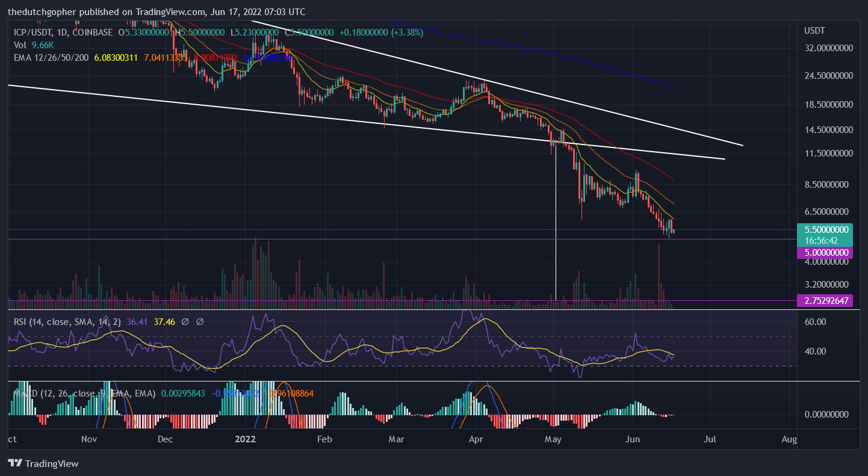Click the MACD axis label 0.00000000
The image size is (868, 476).
(827, 415)
